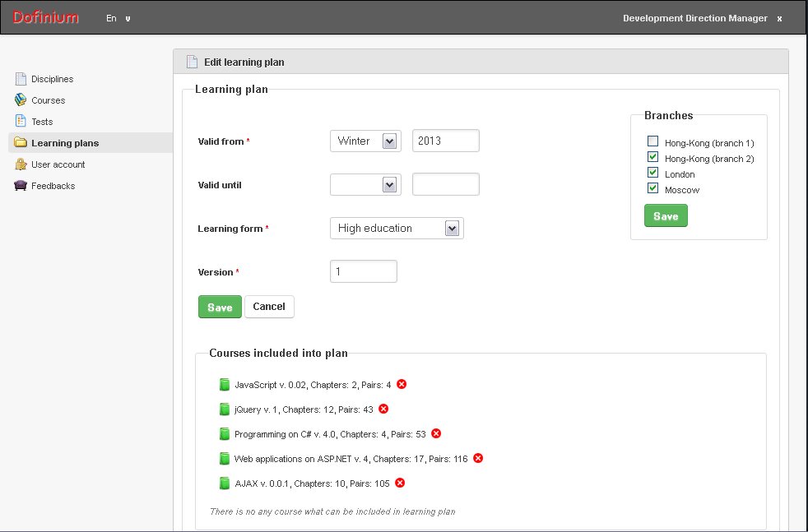Viewport: 808px width, 532px height.
Task: Remove JavaScript course with red delete icon
Action: point(402,384)
